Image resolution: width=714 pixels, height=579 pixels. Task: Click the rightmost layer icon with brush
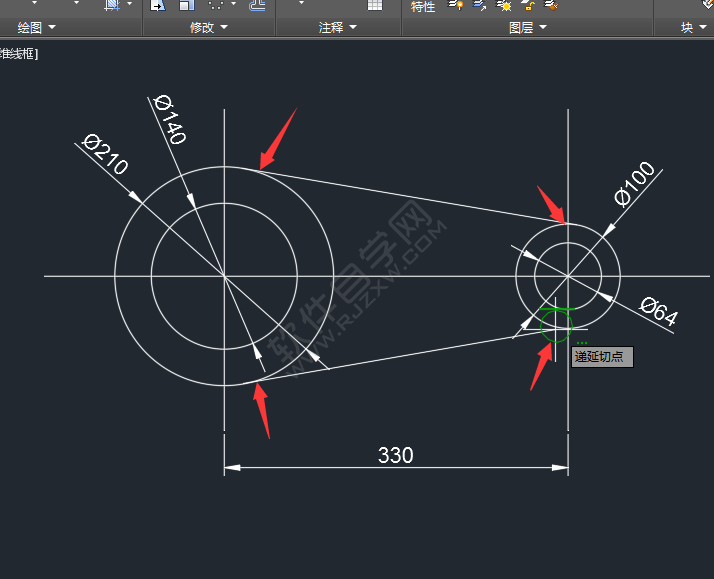[552, 6]
